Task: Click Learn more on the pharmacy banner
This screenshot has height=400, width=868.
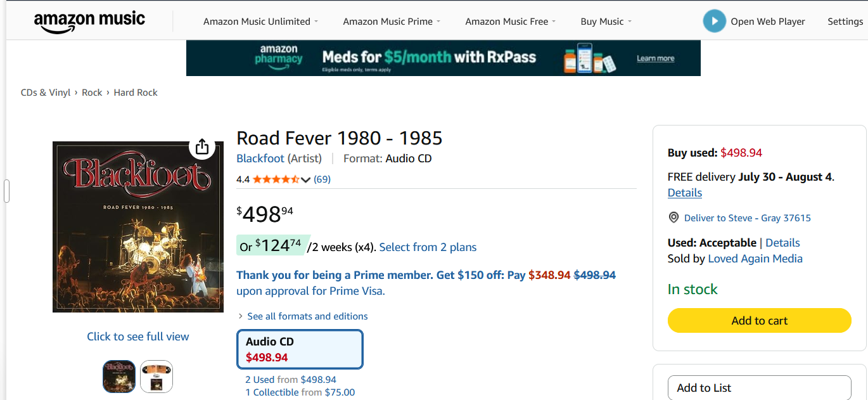Action: coord(655,58)
